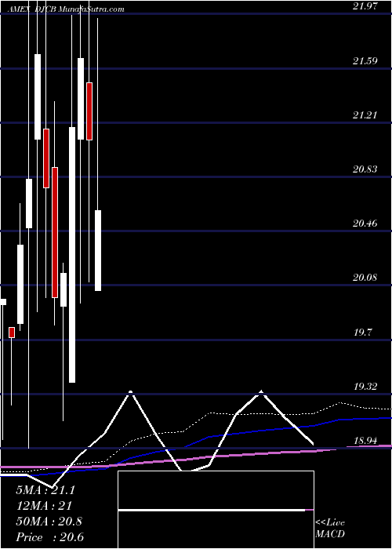The height and width of the screenshot is (549, 392).
Task: Click the long red candlestick between 20.0 and 20.9
Action: point(55,232)
